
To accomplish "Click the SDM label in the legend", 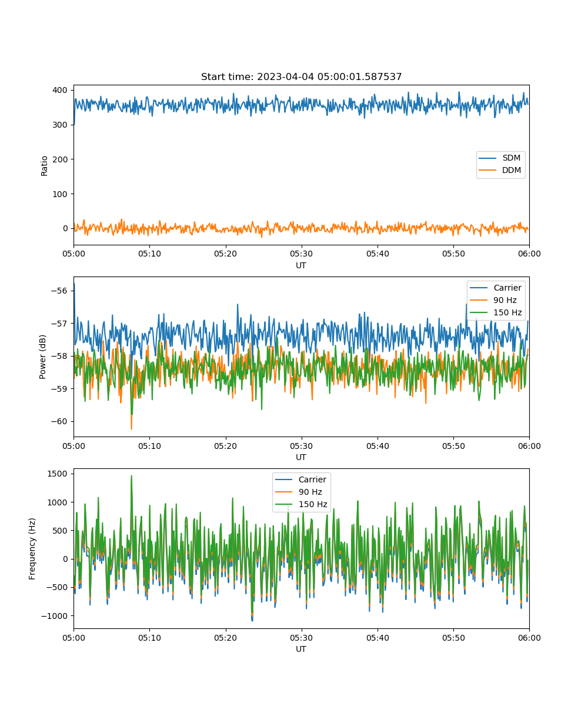I will tap(511, 158).
